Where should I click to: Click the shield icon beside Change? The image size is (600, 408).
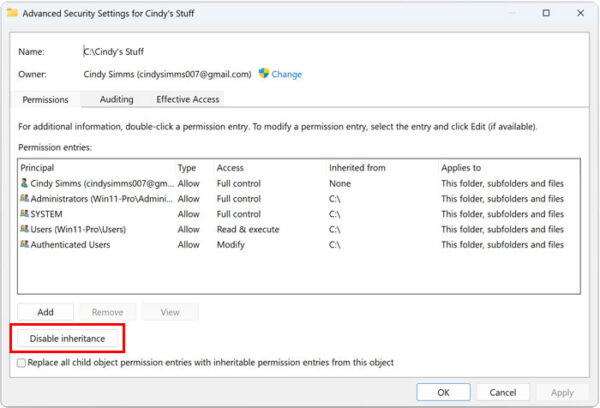click(264, 73)
